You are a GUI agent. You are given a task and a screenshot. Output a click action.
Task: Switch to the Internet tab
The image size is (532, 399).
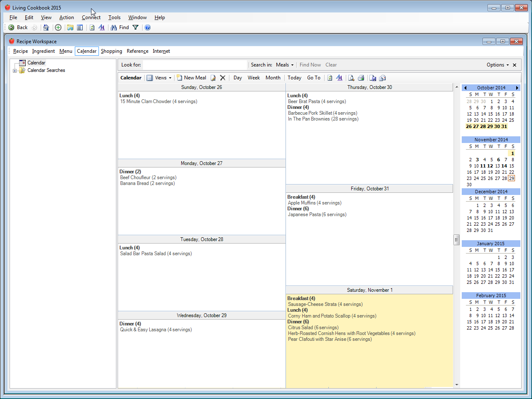pos(161,51)
